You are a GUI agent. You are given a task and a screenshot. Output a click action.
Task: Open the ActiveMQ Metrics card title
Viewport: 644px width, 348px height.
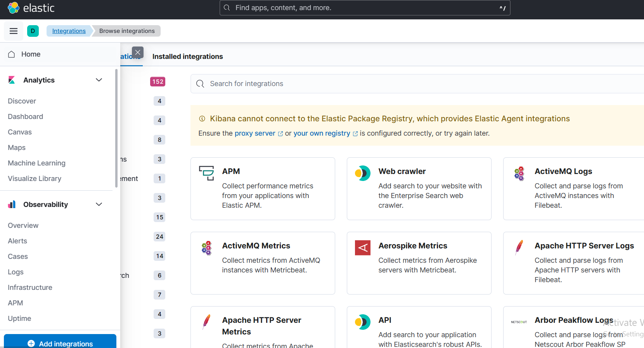click(256, 246)
